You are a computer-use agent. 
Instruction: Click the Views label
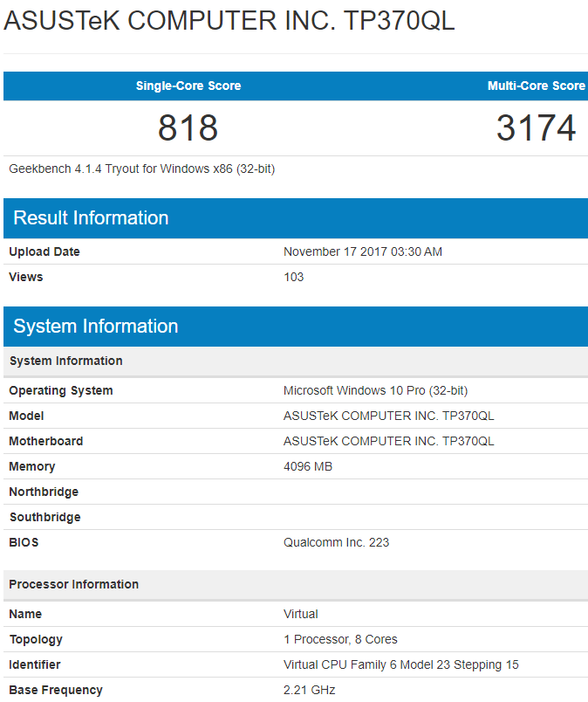(x=26, y=277)
